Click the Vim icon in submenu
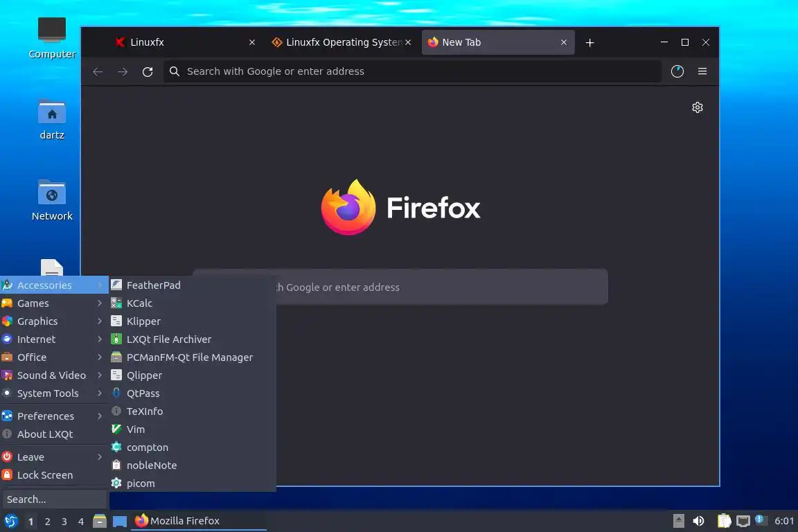The width and height of the screenshot is (798, 532). tap(116, 429)
